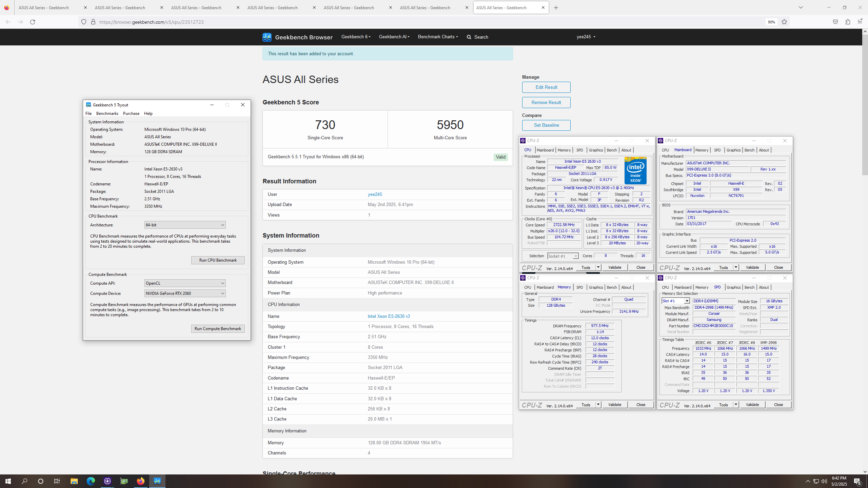Click Run CPU Benchmark button

218,260
